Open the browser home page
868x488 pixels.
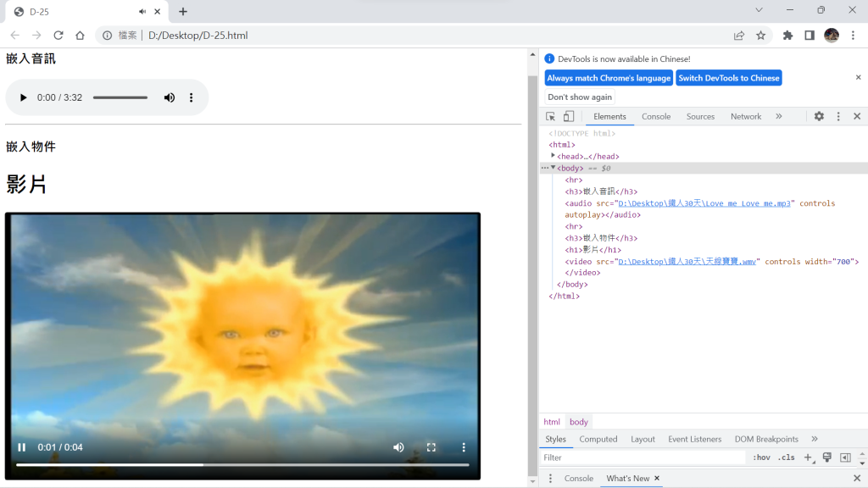[x=80, y=36]
